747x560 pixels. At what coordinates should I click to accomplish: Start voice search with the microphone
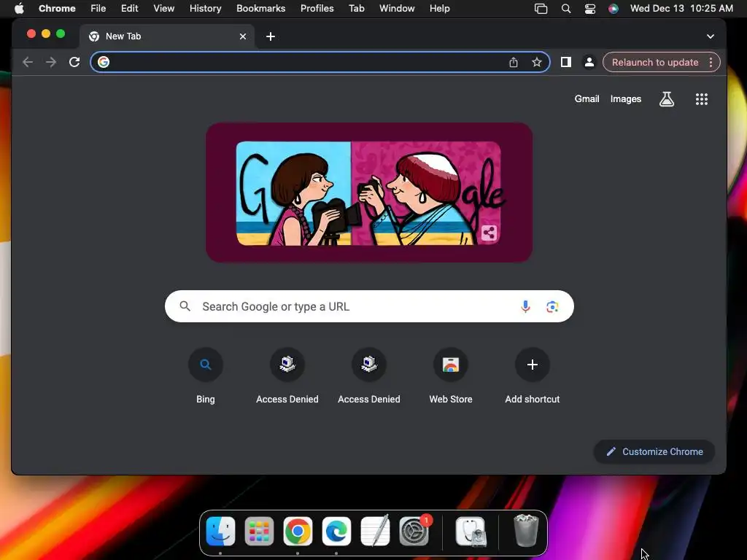coord(525,306)
